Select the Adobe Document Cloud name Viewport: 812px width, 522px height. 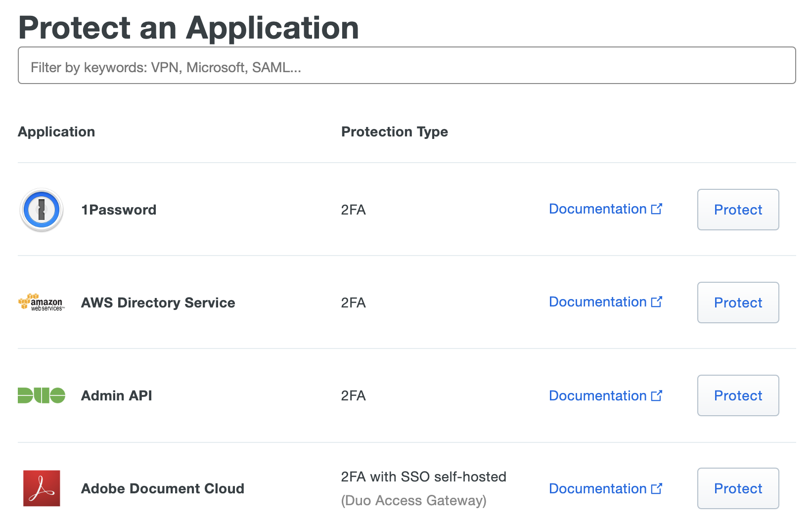[x=163, y=488]
